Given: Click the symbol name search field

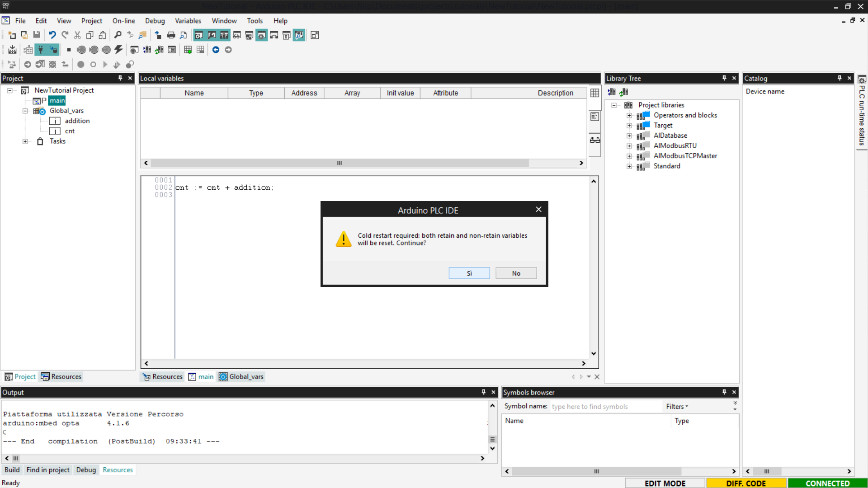Looking at the screenshot, I should [x=606, y=407].
